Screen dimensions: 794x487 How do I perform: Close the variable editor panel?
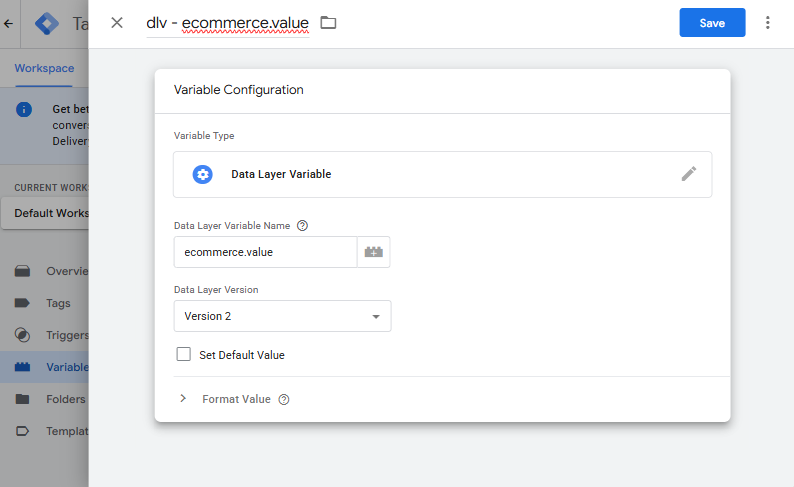click(117, 23)
